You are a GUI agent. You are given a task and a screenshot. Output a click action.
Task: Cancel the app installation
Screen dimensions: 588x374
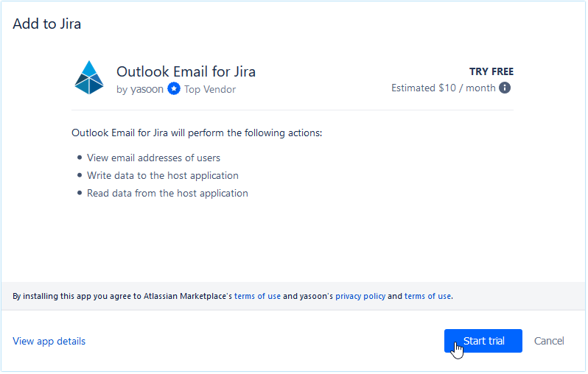click(549, 341)
